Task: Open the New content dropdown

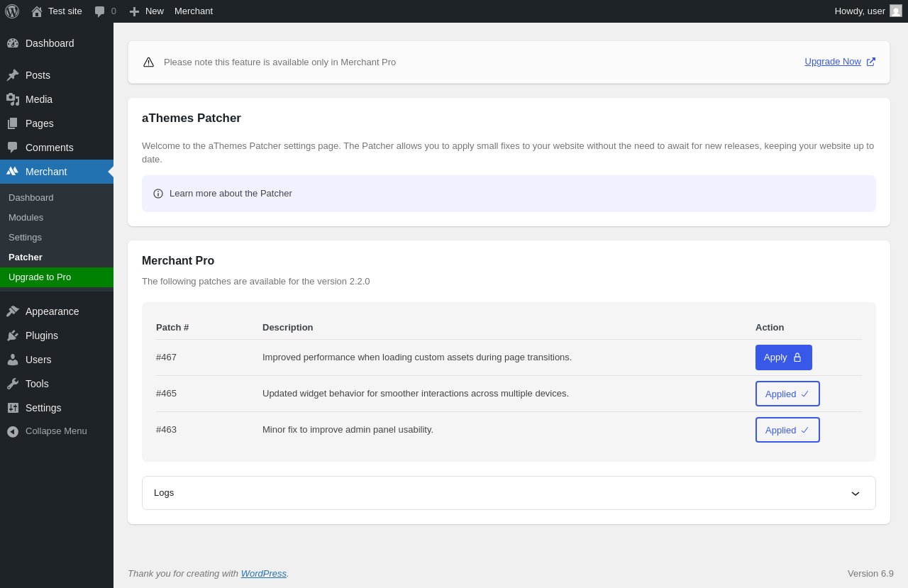Action: click(146, 11)
